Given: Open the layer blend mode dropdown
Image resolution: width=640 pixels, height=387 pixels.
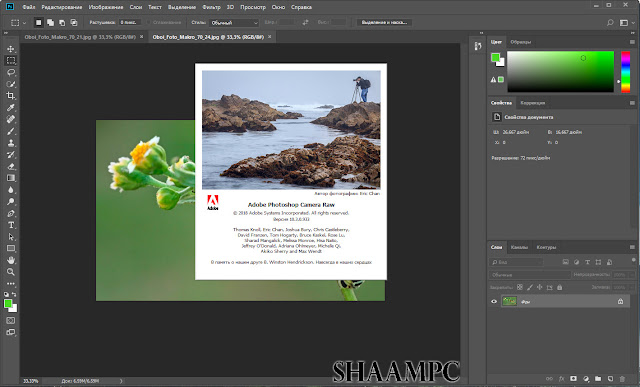Looking at the screenshot, I should click(530, 275).
